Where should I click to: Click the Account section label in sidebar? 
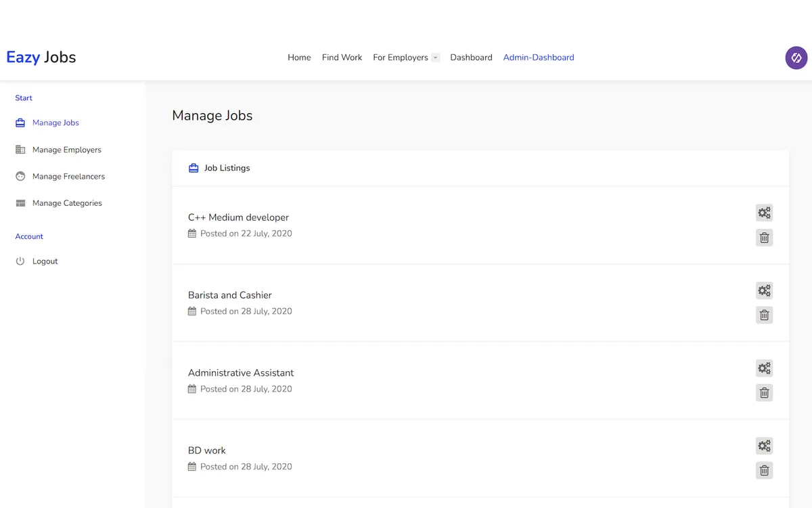click(29, 236)
